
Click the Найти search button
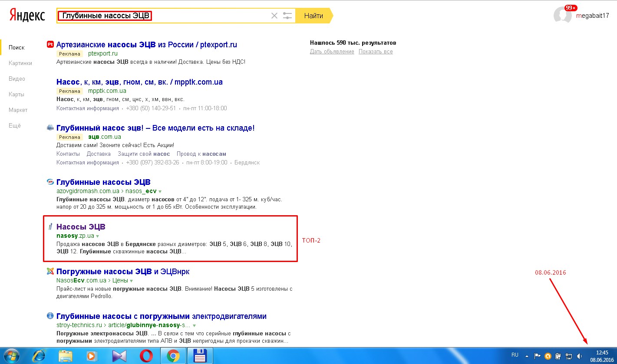[x=314, y=16]
